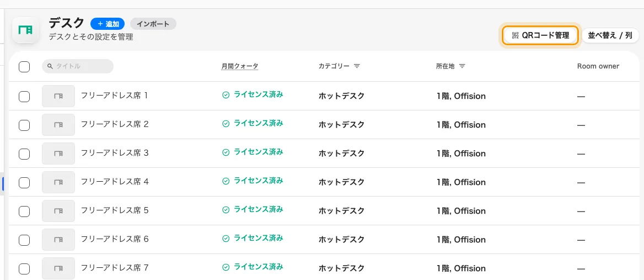This screenshot has width=644, height=280.
Task: Check the box for フリーアドレス席 2
Action: point(24,125)
